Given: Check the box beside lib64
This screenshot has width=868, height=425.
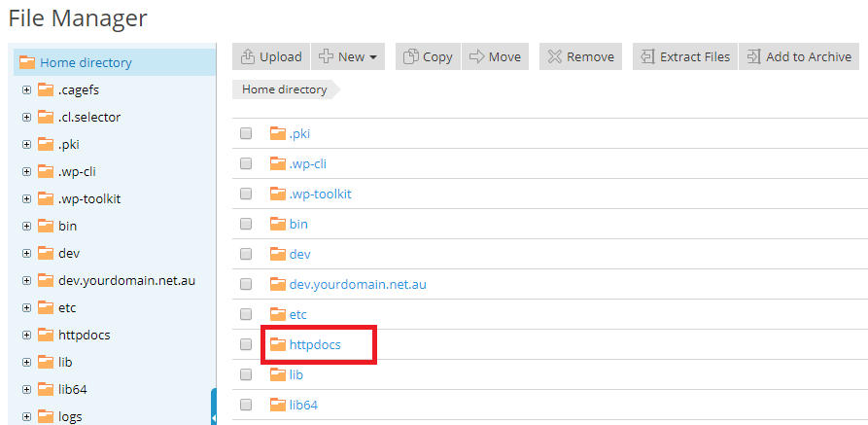Looking at the screenshot, I should (x=246, y=405).
